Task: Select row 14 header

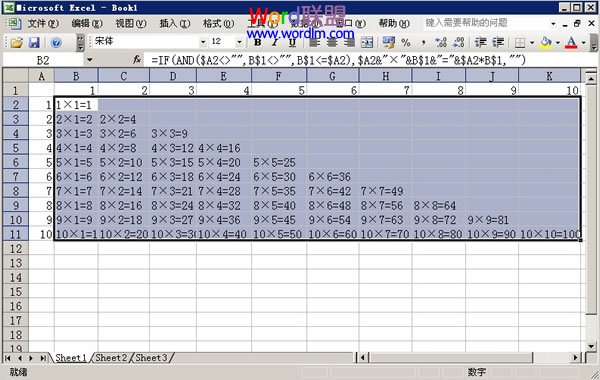Action: click(16, 277)
